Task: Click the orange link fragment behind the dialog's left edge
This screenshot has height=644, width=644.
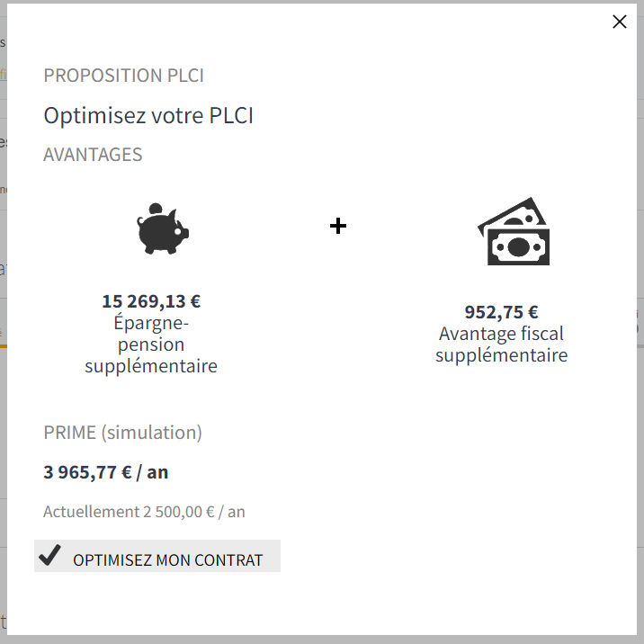Action: [x=3, y=76]
